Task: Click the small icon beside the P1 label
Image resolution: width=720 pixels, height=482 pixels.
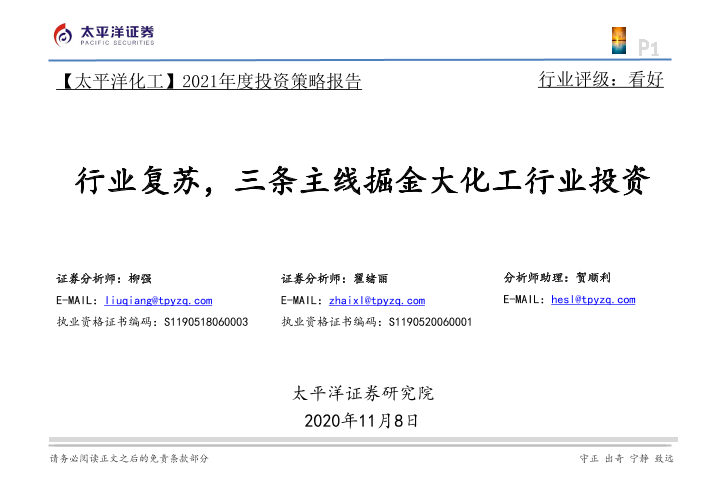Action: pos(619,41)
